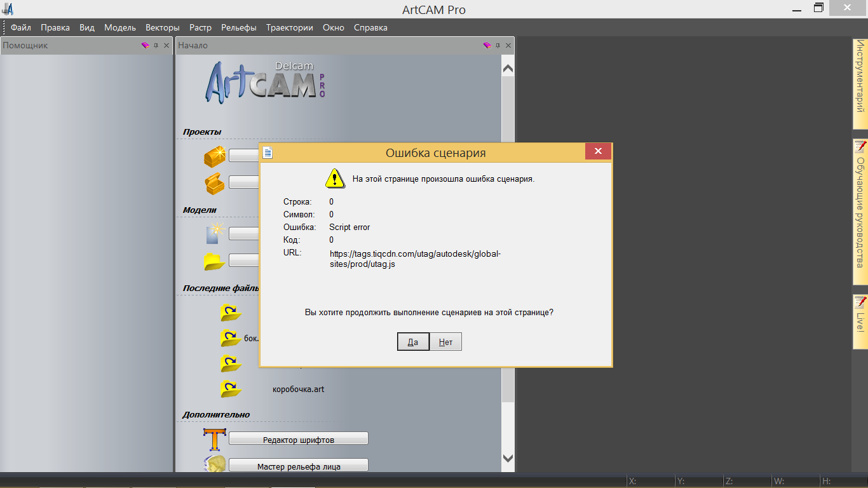Launch Мастер рельефа лица

coord(299,466)
